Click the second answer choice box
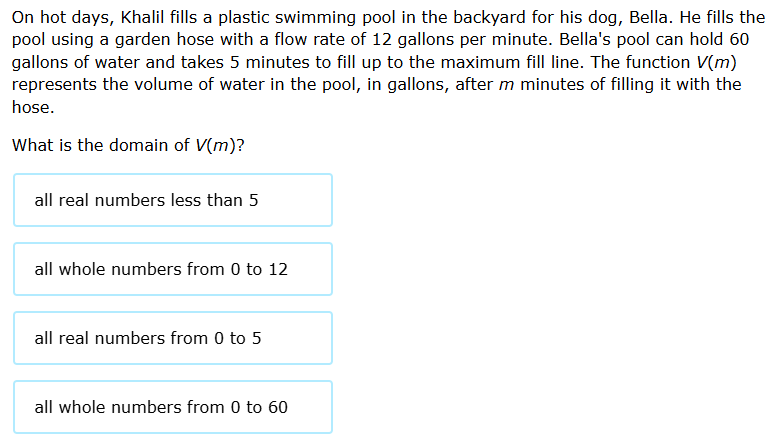 click(173, 269)
